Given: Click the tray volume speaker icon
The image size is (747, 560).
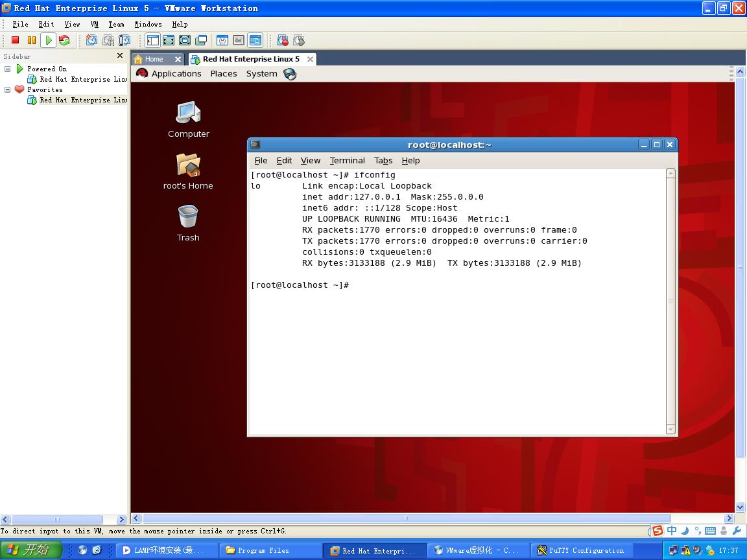Looking at the screenshot, I should pos(698,550).
